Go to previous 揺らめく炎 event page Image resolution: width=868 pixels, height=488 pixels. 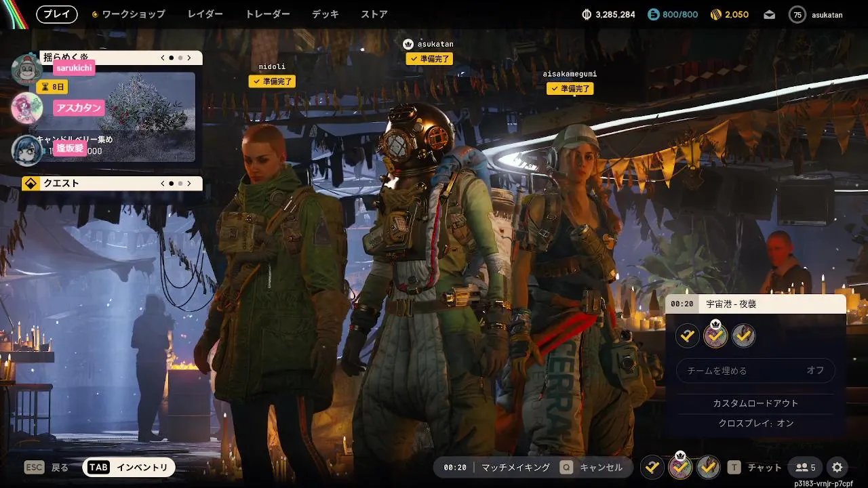163,58
